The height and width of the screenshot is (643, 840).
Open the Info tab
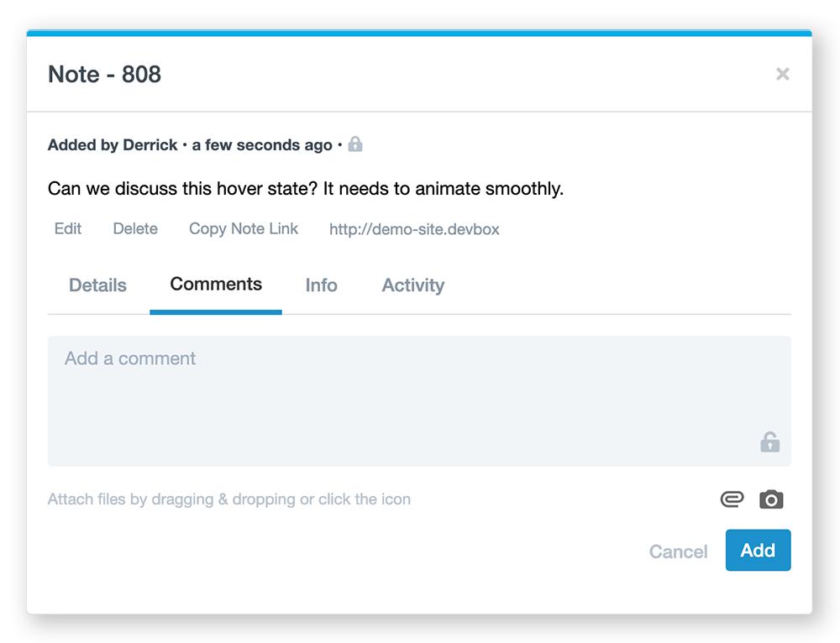[x=321, y=285]
